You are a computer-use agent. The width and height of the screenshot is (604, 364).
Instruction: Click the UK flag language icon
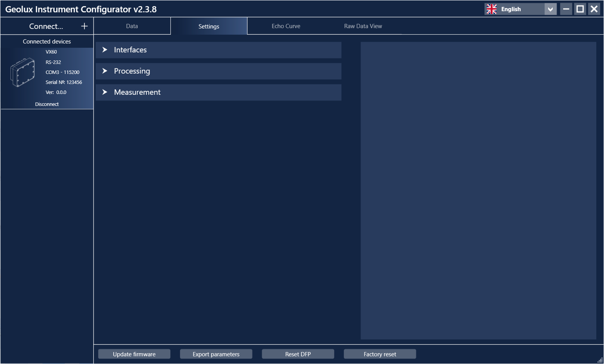tap(491, 9)
